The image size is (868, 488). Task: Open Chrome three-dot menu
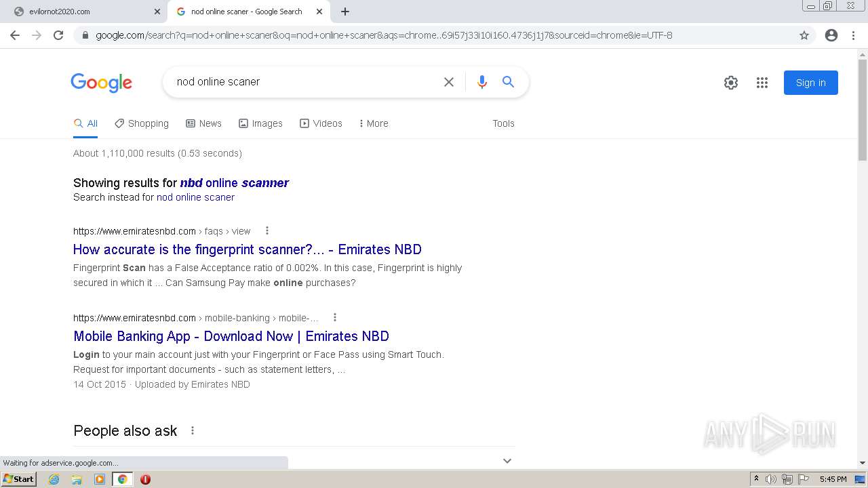click(853, 35)
